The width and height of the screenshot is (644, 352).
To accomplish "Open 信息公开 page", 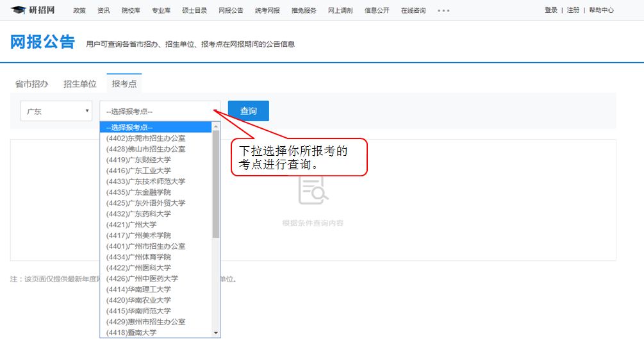I will click(x=377, y=10).
